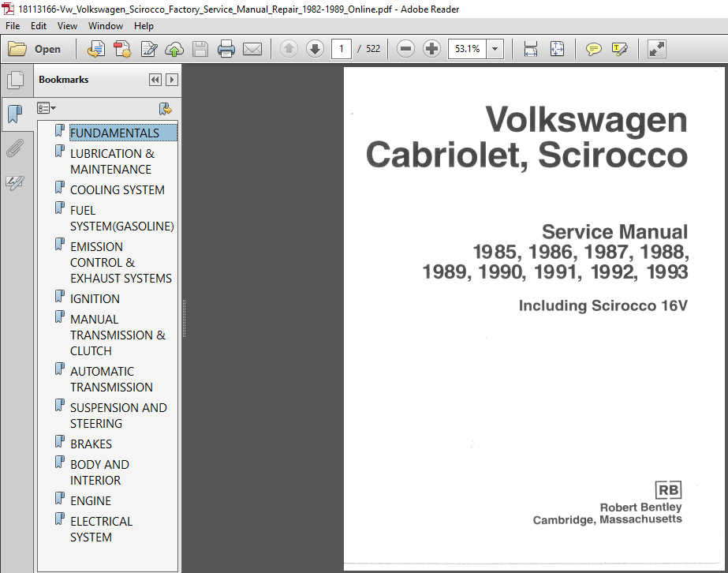The height and width of the screenshot is (573, 728).
Task: Click the find current bookmark icon
Action: pos(165,109)
